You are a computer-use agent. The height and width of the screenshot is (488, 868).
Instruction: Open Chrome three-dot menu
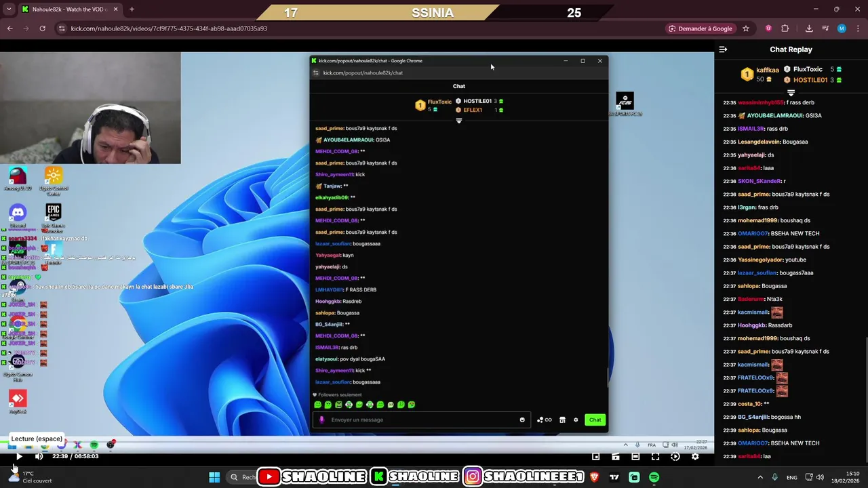coord(858,28)
